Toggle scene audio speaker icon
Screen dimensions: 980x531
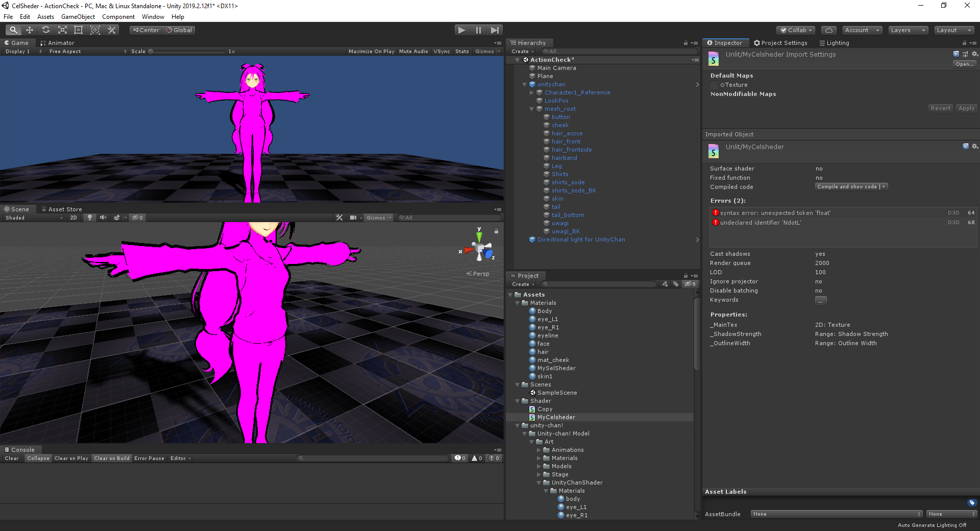[x=103, y=218]
